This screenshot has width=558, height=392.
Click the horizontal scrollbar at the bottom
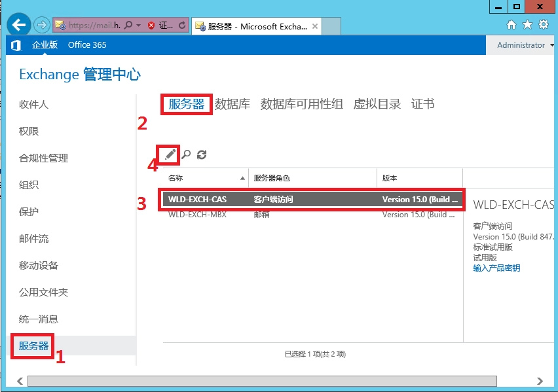(262, 381)
